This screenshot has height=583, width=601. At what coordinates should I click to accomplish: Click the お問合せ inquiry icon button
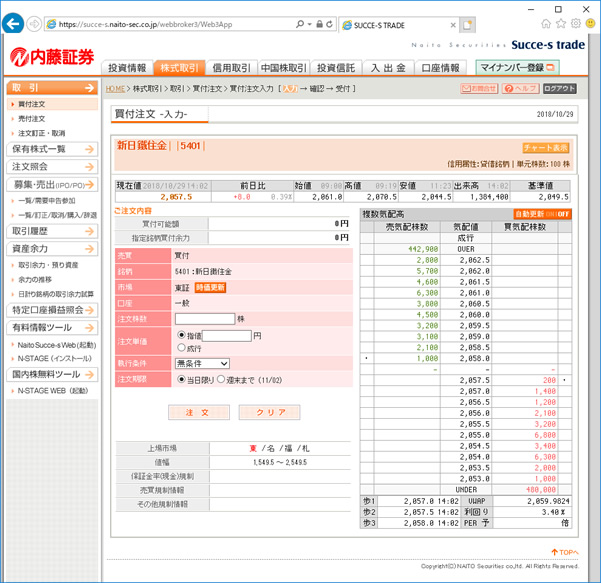479,89
